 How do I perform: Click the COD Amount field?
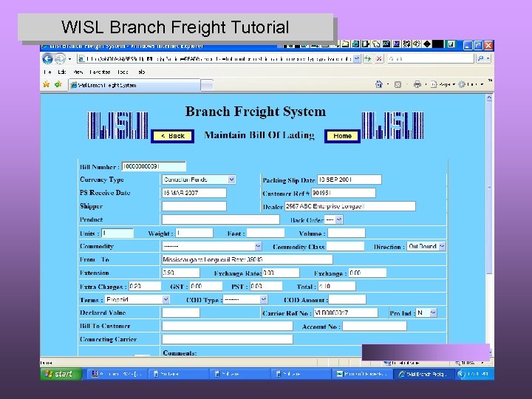click(347, 299)
